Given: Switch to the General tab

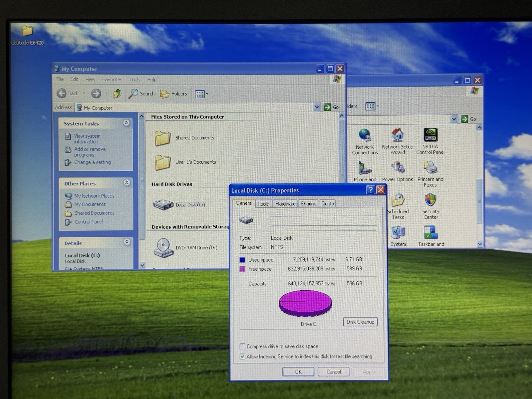Looking at the screenshot, I should click(x=244, y=203).
